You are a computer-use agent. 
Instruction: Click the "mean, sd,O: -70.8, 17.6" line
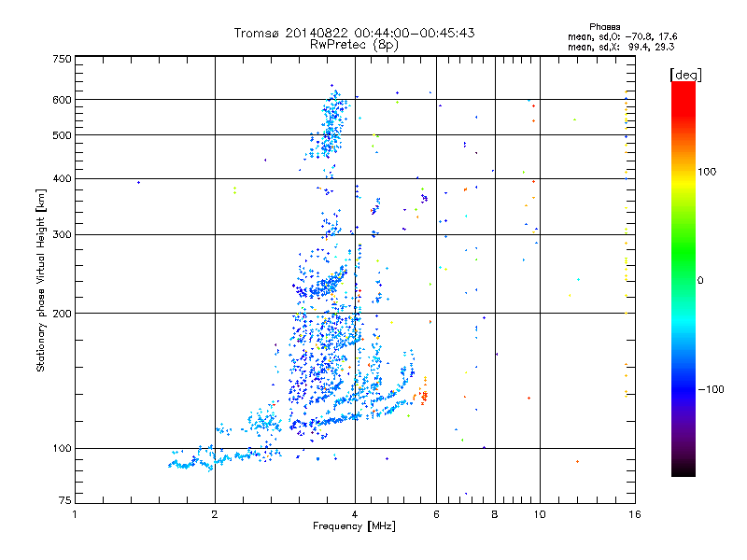[622, 36]
